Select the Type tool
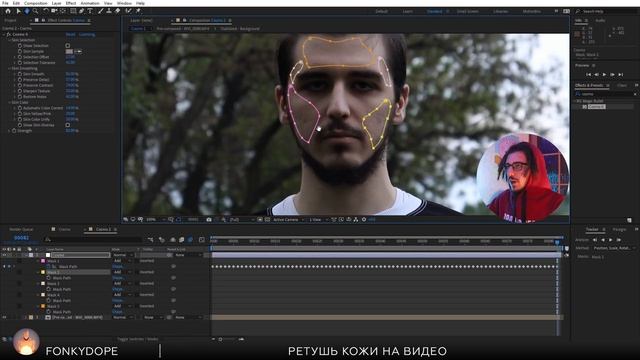Screen dimensions: 640x360 [x=90, y=11]
